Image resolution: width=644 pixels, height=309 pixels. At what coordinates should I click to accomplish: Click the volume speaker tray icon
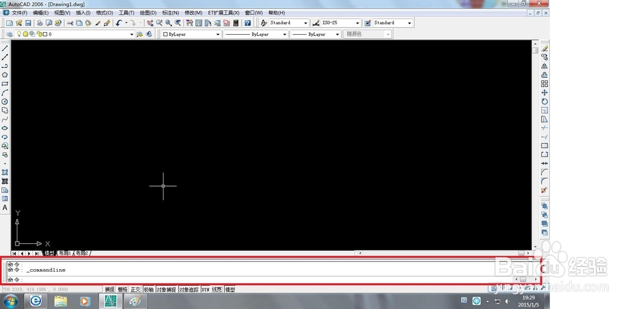tap(507, 302)
